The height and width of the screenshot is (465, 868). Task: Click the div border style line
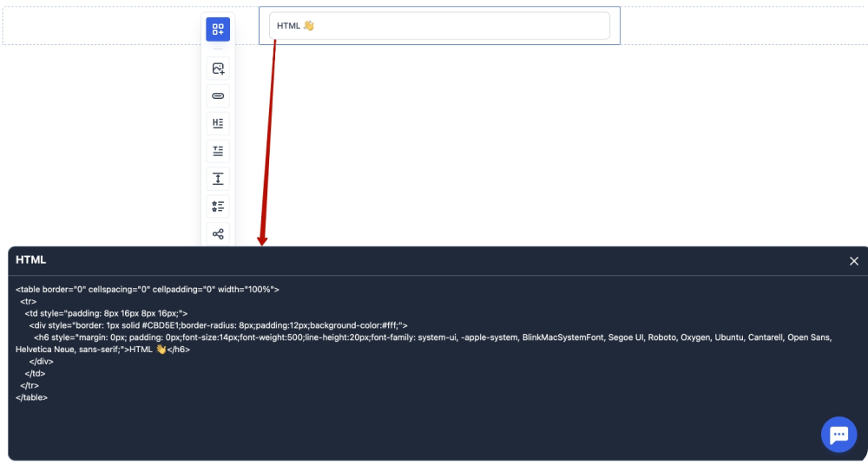tap(218, 325)
